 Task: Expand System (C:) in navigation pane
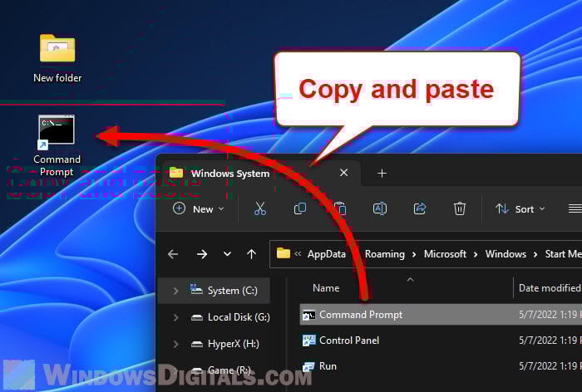[x=175, y=291]
